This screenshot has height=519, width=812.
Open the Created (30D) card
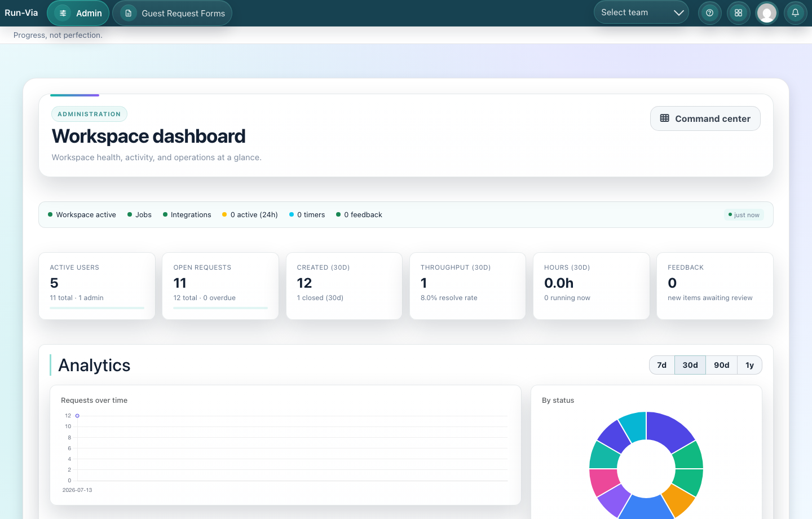[x=344, y=286]
